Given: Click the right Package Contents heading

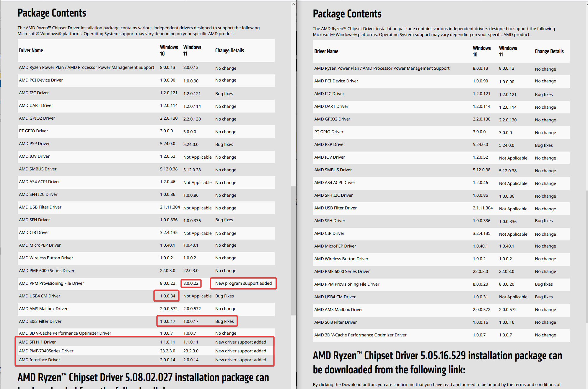Looking at the screenshot, I should (347, 14).
